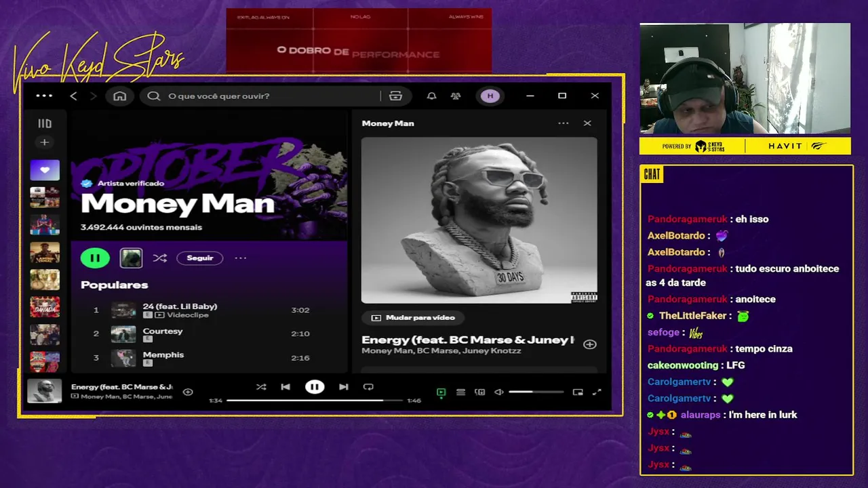
Task: Switch to video with 'Mudar para vídeo'
Action: [x=413, y=317]
